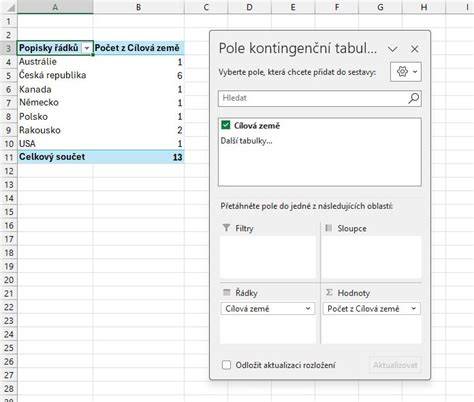
Task: Click the select-all corner triangle of the sheet
Action: click(11, 8)
